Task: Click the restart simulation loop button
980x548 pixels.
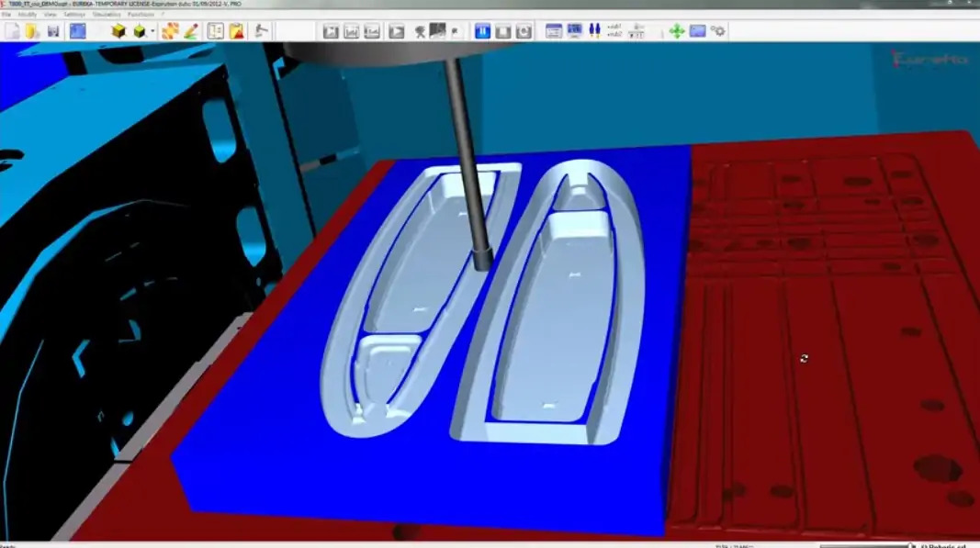Action: coord(524,30)
